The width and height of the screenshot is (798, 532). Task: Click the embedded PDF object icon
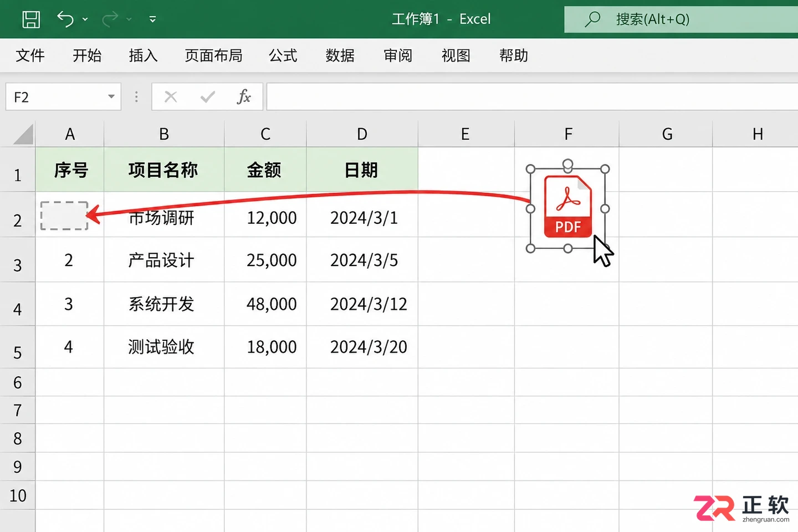coord(567,206)
